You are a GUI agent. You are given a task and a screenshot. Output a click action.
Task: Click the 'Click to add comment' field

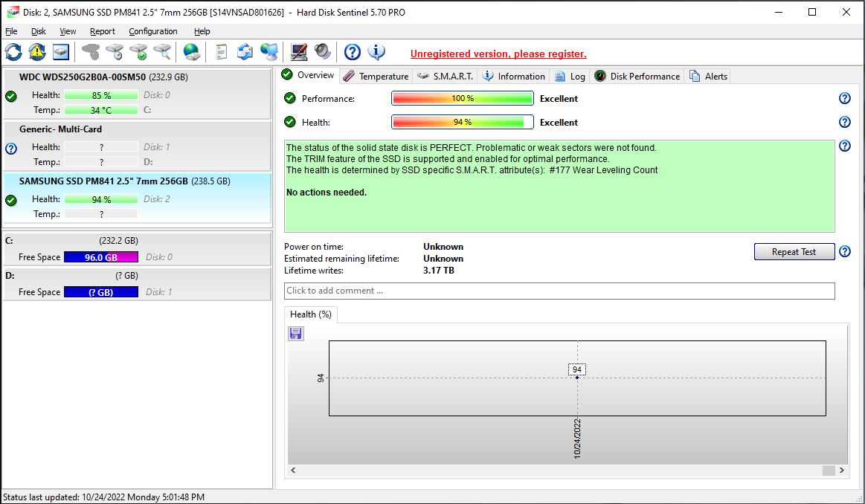tap(559, 291)
